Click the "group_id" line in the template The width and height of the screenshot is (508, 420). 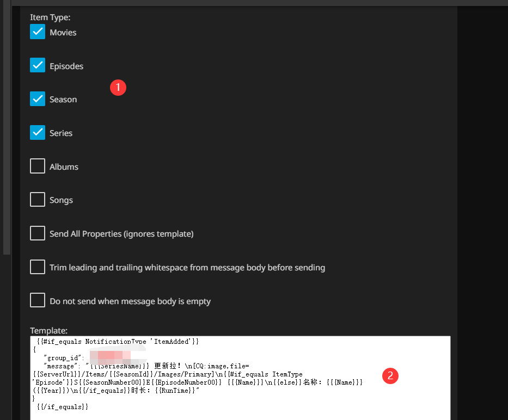tap(64, 358)
